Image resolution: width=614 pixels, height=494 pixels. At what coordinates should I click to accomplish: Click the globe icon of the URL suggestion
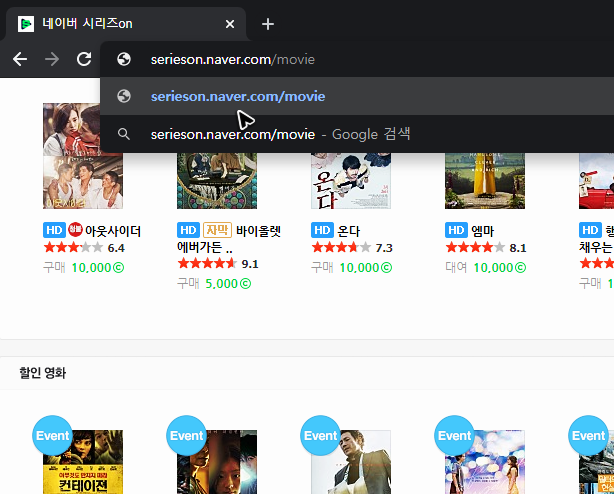coord(124,96)
